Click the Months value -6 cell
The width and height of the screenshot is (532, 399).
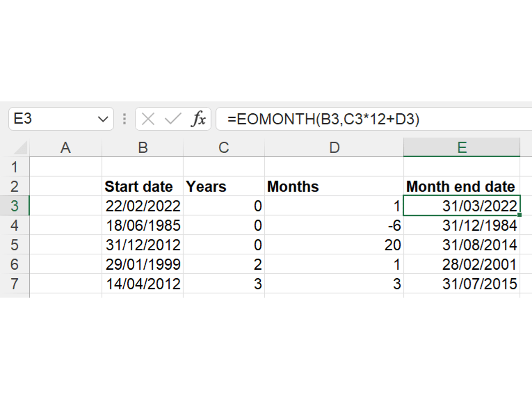tap(334, 226)
